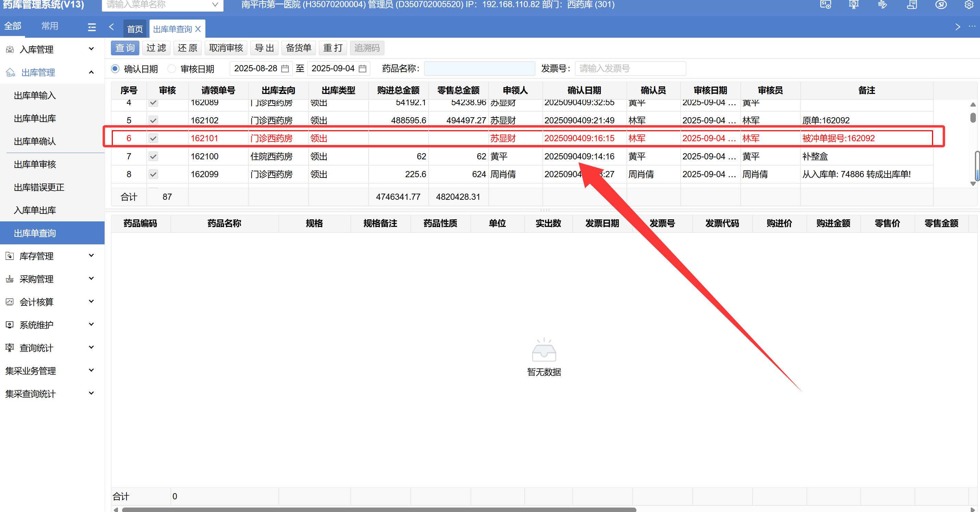
Task: Click the bar chart edit icon
Action: pos(883,4)
